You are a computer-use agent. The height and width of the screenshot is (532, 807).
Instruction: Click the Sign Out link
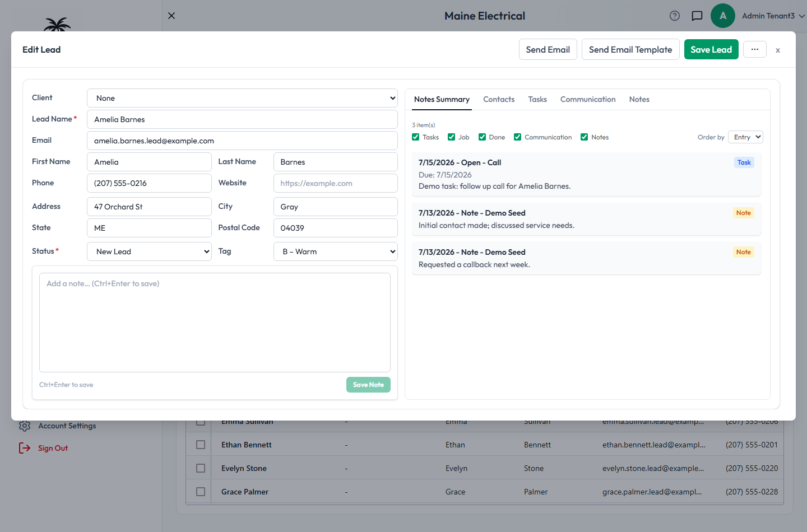click(x=53, y=448)
